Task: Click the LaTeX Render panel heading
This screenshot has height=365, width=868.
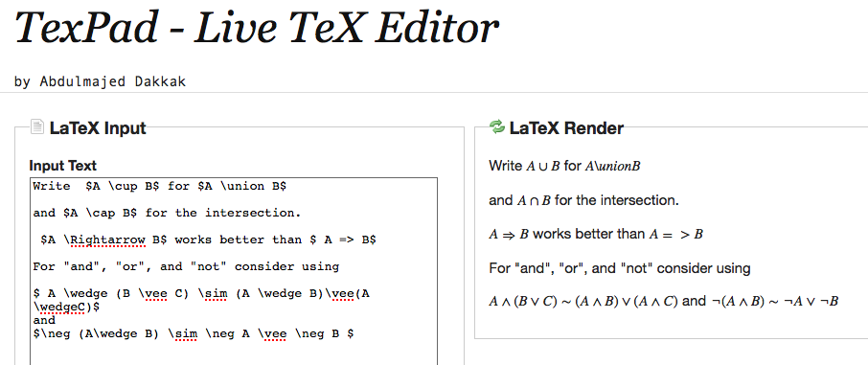Action: coord(566,128)
